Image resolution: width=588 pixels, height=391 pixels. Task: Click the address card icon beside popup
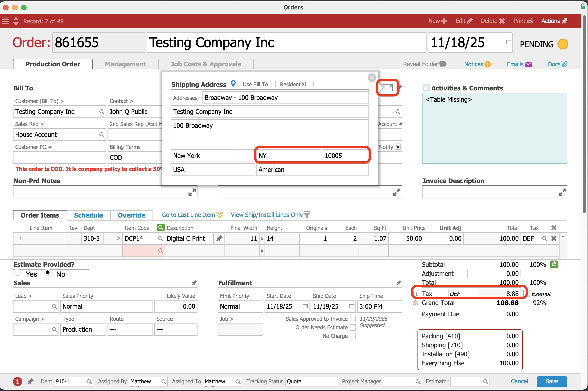(387, 88)
